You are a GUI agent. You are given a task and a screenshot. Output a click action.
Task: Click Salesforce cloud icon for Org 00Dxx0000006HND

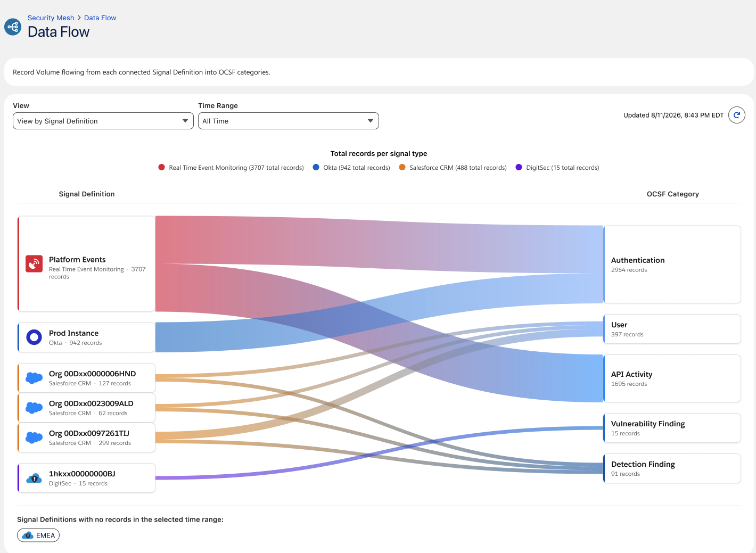pos(34,378)
